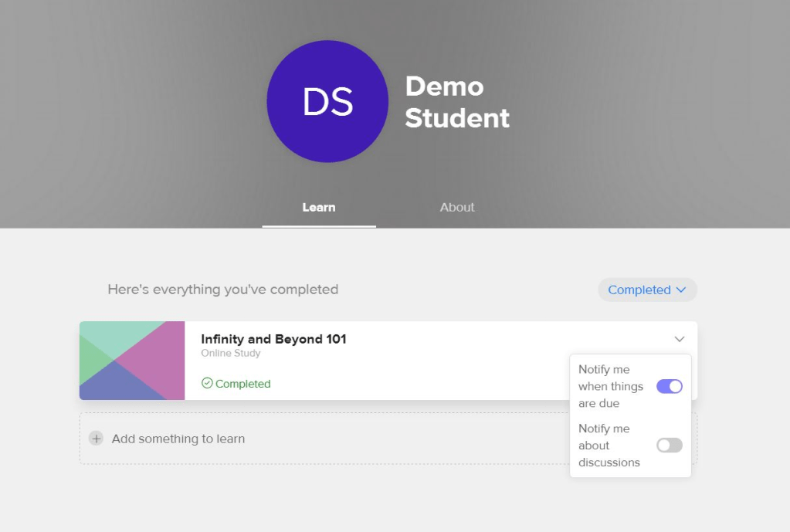Screen dimensions: 790x532
Task: Disable the 'Notify me when things are due' toggle
Action: [x=669, y=386]
